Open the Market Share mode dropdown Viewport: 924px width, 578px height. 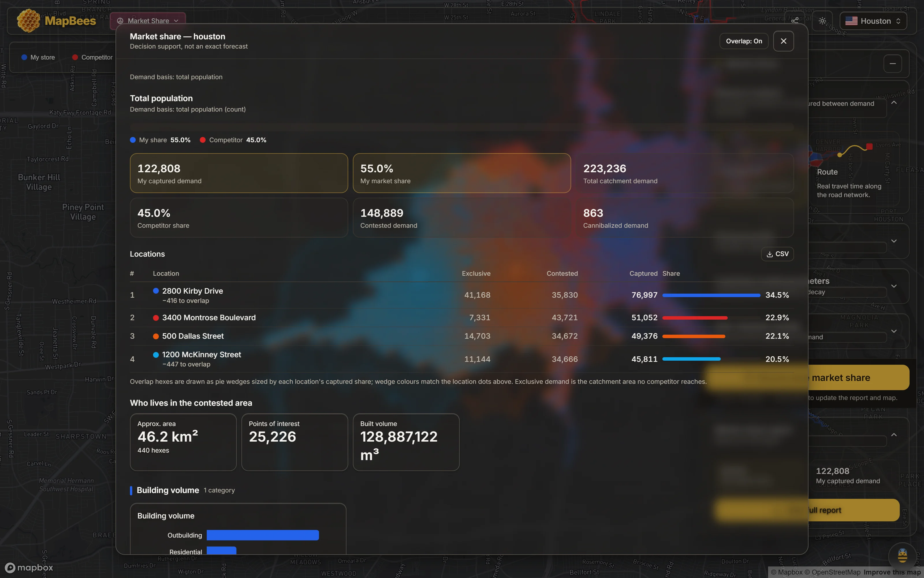click(148, 21)
